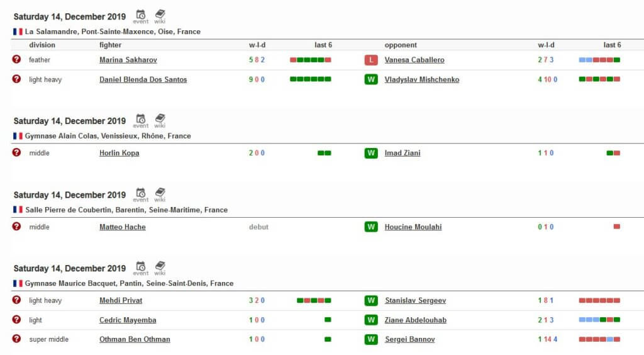
Task: Open Daniel Blenda Dos Santos fighter profile
Action: point(143,79)
